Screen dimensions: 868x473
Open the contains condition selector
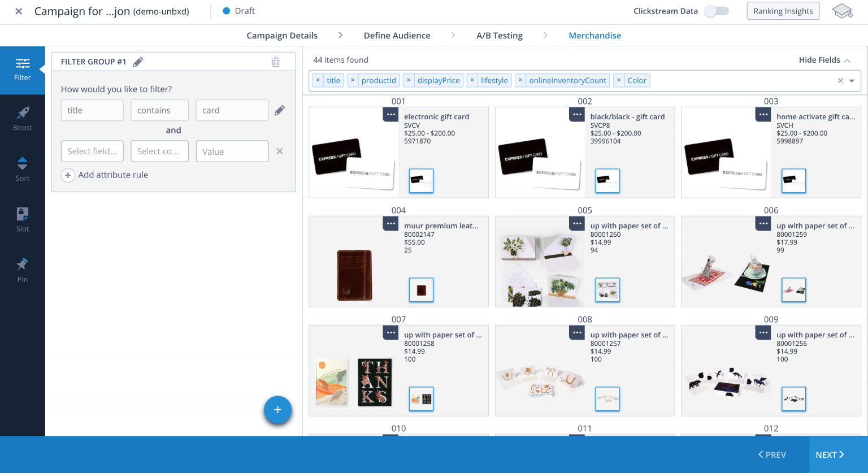[159, 110]
